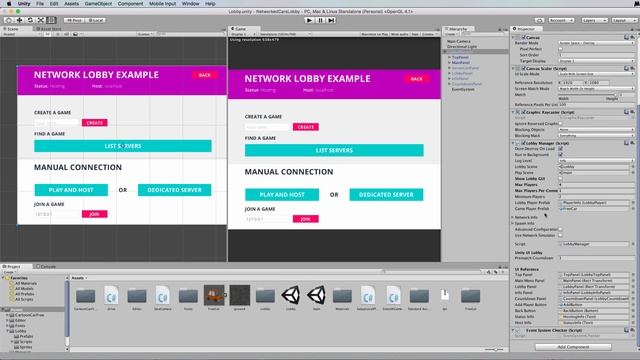Open Lobby Manager component gear icon
The height and width of the screenshot is (360, 640).
[632, 143]
